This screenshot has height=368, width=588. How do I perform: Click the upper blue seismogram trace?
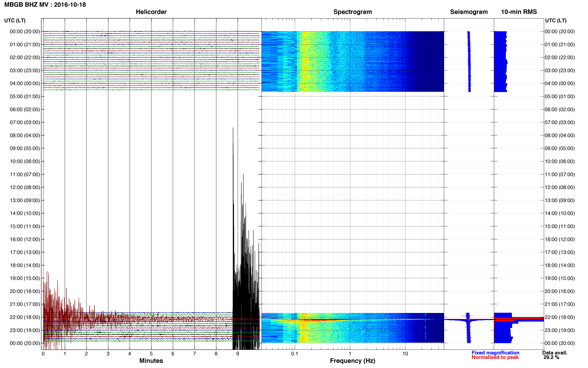[x=469, y=62]
